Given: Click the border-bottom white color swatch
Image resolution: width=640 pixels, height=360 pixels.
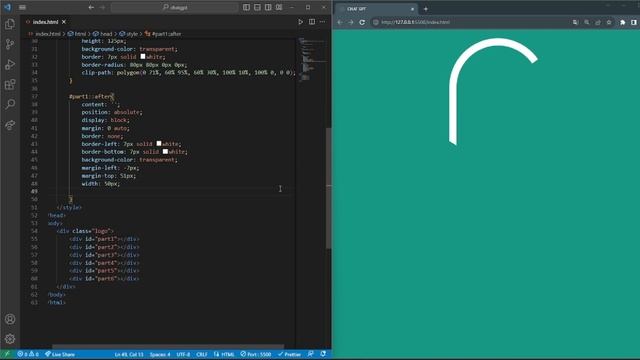Looking at the screenshot, I should coord(165,151).
